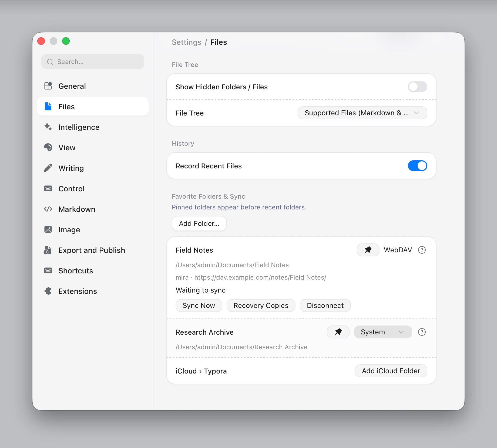The image size is (497, 448).
Task: Open Recovery Copies for Field Notes
Action: coord(261,306)
